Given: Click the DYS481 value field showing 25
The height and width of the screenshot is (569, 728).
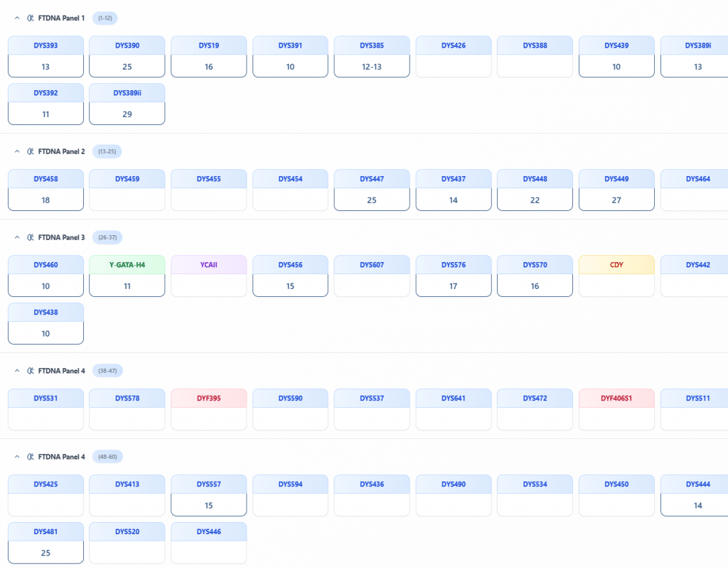Looking at the screenshot, I should (x=45, y=553).
